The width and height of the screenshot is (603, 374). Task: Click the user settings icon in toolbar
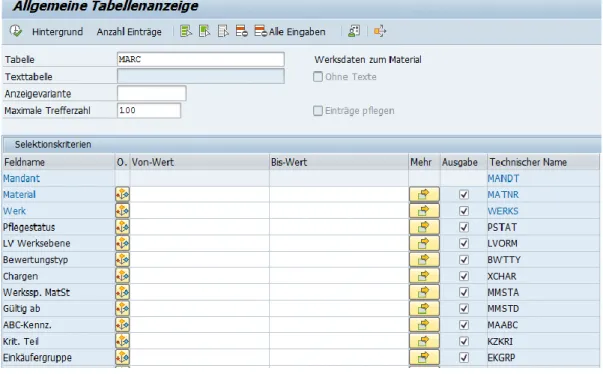point(354,31)
